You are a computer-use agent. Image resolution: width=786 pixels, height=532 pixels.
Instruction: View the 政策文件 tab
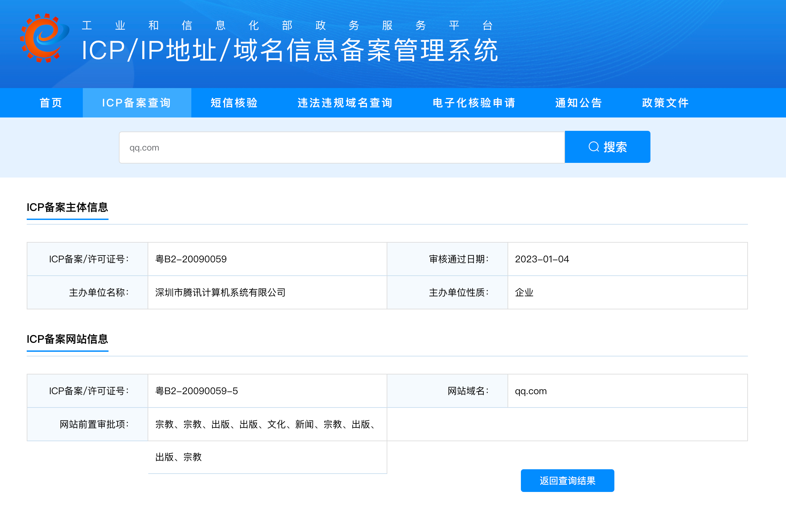point(665,103)
